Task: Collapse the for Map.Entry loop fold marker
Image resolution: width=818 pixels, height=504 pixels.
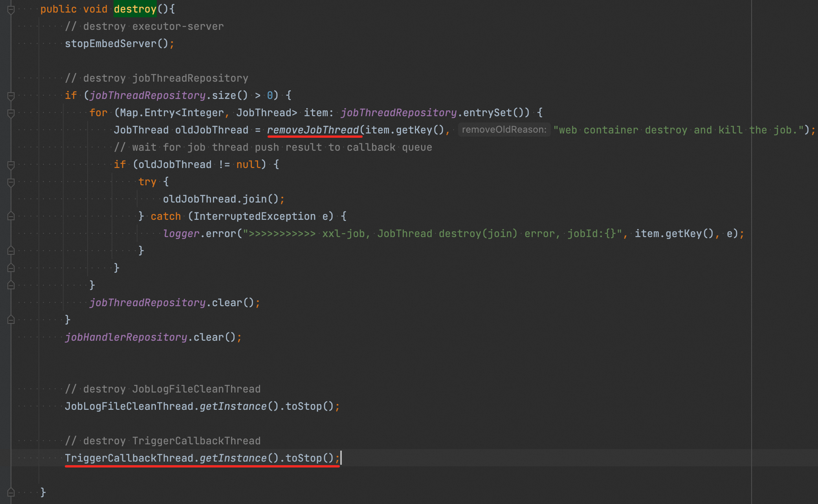Action: (11, 113)
